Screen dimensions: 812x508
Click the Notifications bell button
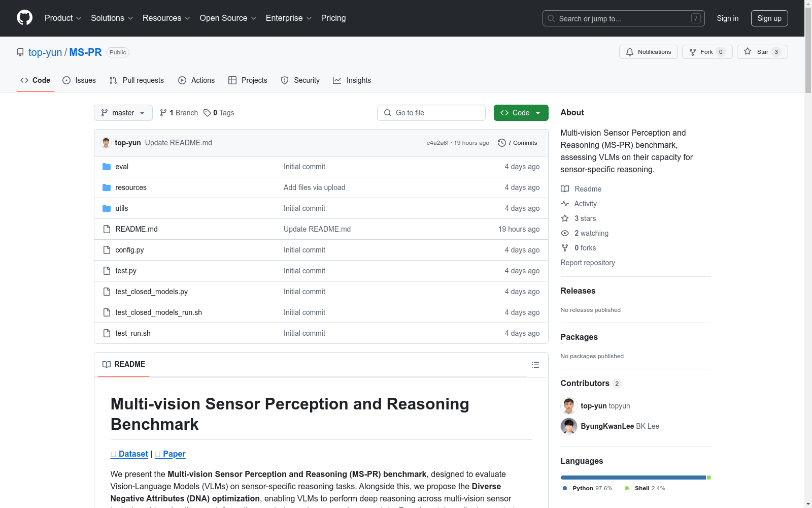(648, 52)
